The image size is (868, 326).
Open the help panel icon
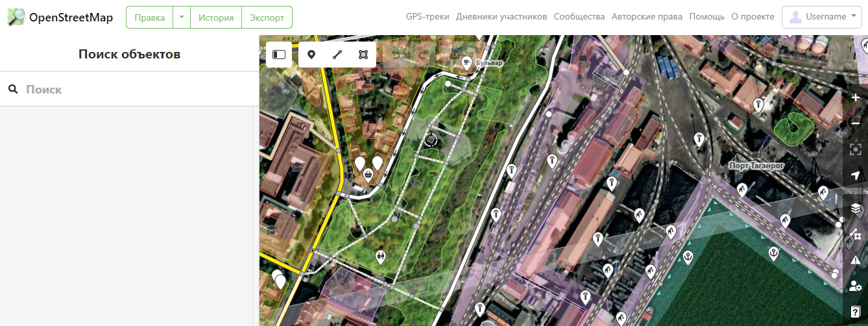tap(855, 312)
